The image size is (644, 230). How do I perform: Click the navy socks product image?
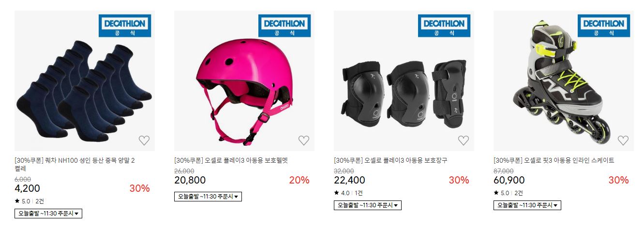pyautogui.click(x=85, y=81)
